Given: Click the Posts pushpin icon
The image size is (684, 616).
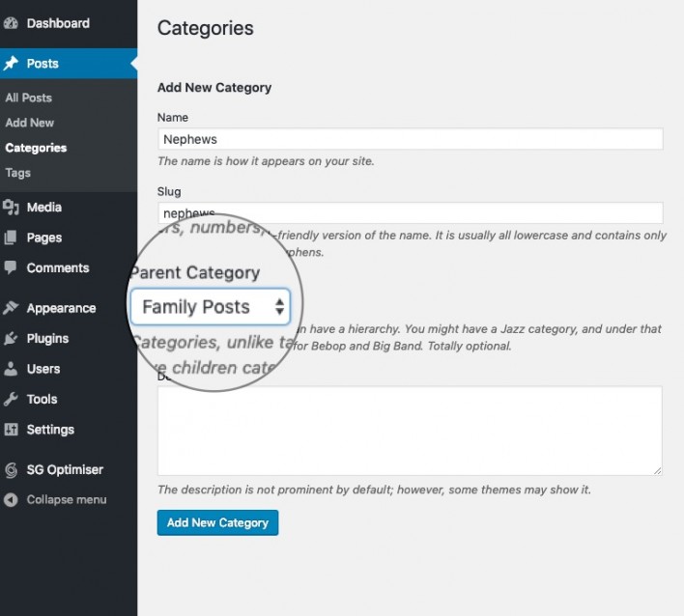Looking at the screenshot, I should coord(11,64).
